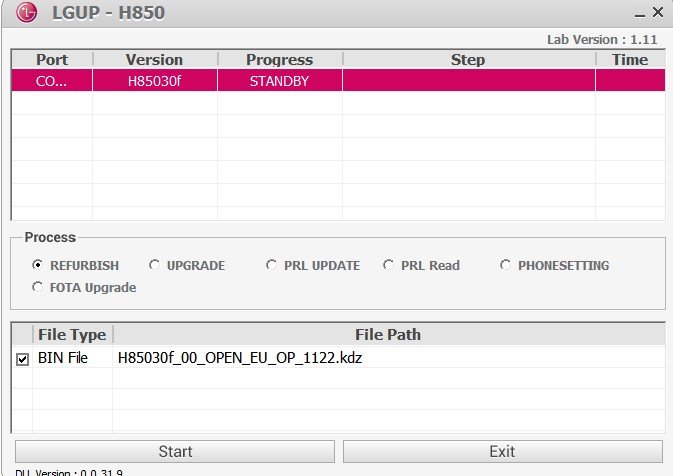This screenshot has height=476, width=673.
Task: Click the Exit button
Action: [x=503, y=452]
